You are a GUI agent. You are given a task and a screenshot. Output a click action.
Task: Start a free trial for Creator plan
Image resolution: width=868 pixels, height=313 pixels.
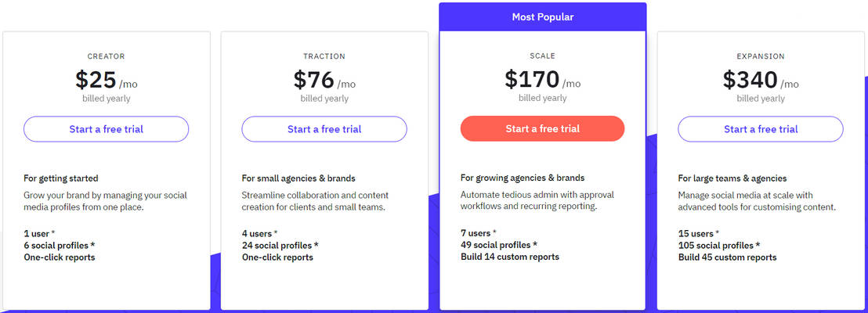[106, 129]
